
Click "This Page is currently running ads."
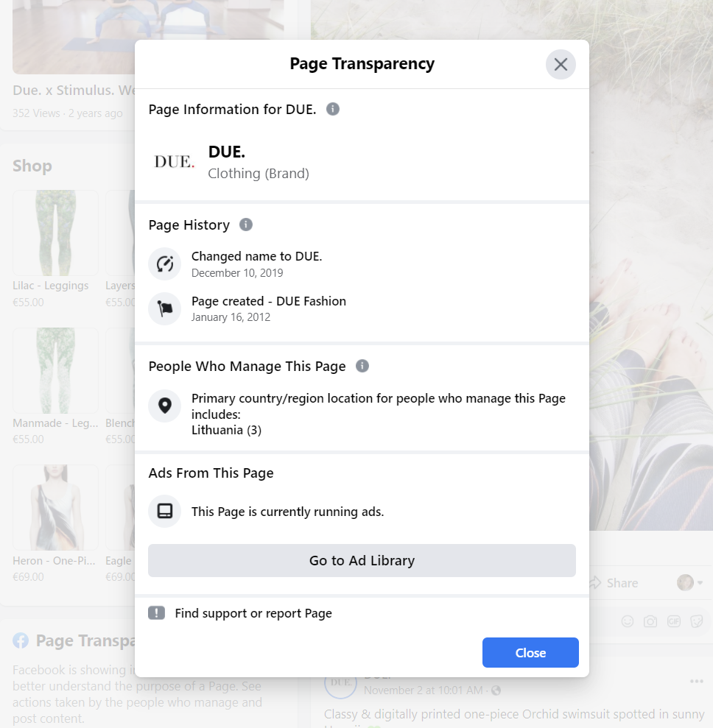point(287,512)
